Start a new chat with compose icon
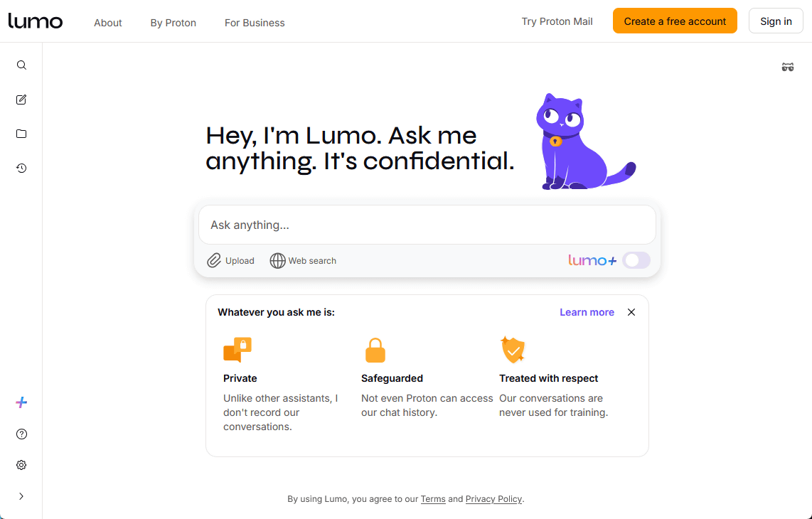The height and width of the screenshot is (519, 812). click(x=21, y=100)
